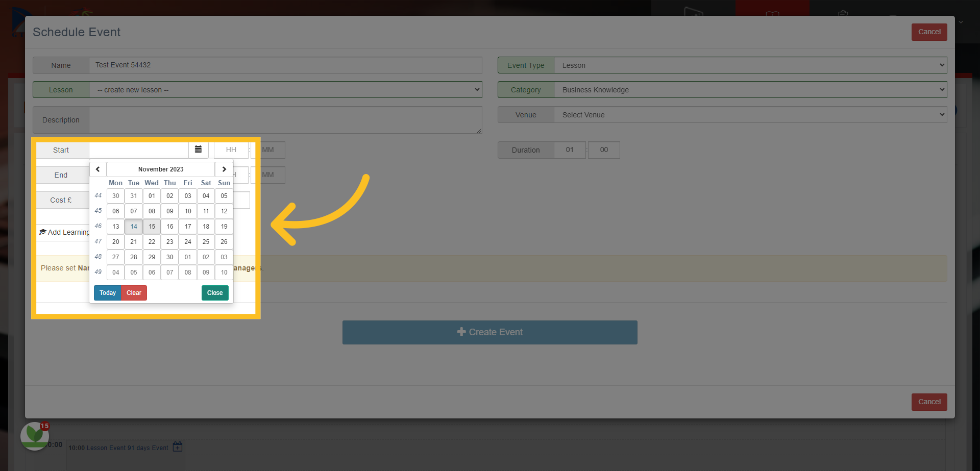Click the Create Event button
Image resolution: width=980 pixels, height=471 pixels.
(490, 332)
